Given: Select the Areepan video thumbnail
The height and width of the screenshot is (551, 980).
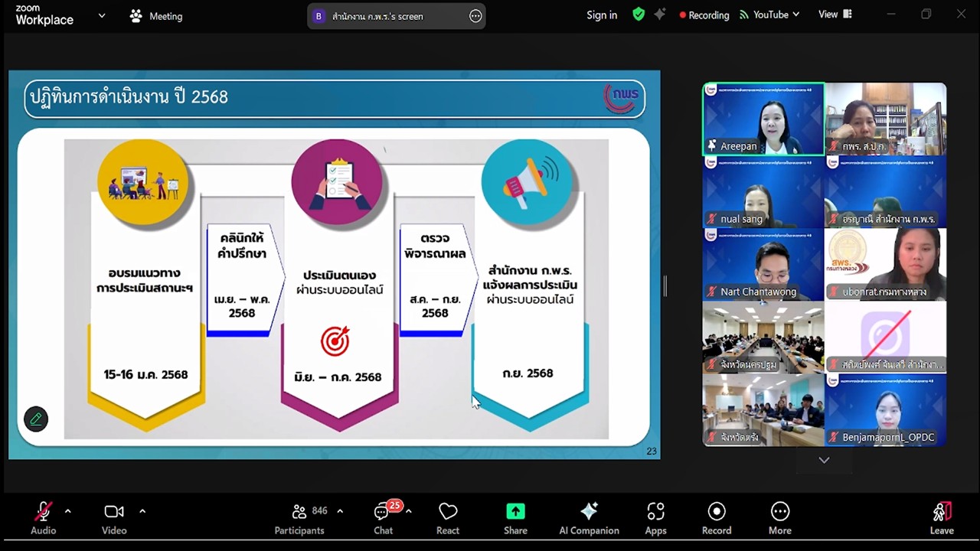Looking at the screenshot, I should (763, 119).
